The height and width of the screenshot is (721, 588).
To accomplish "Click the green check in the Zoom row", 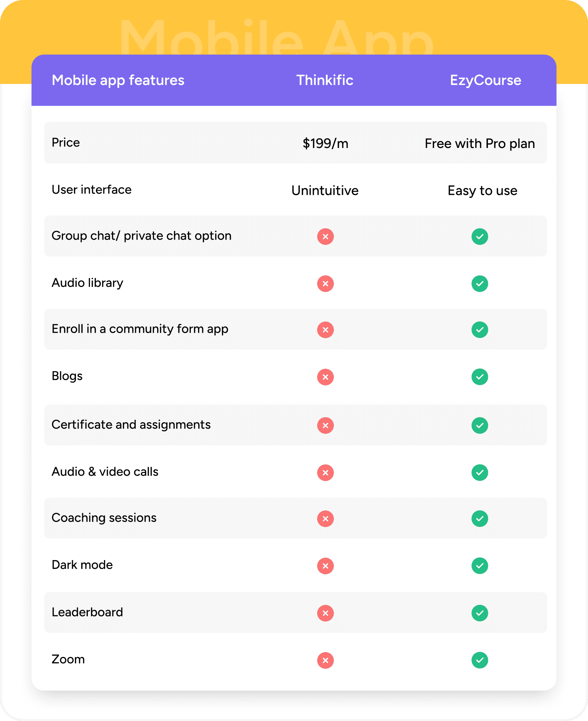I will point(479,660).
